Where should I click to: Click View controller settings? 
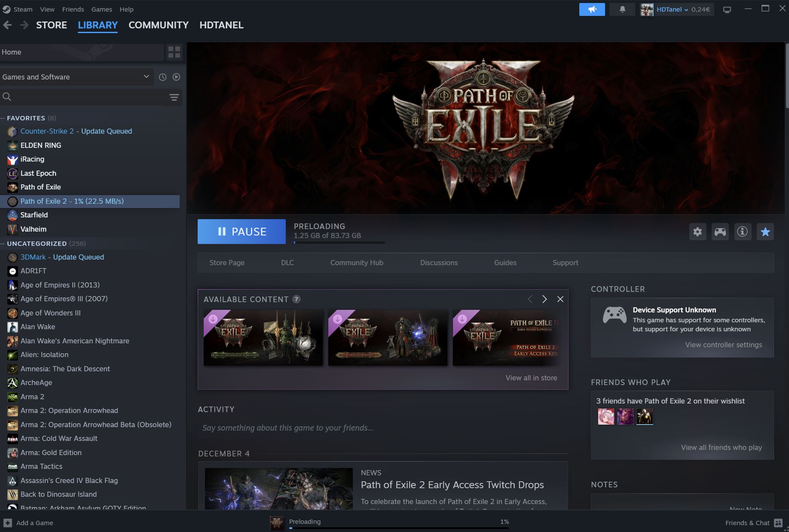(x=724, y=345)
